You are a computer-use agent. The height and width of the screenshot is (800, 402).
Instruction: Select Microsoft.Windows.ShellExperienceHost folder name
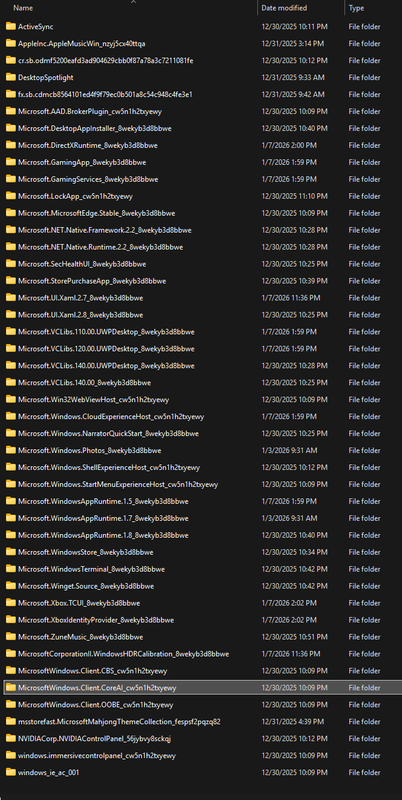[x=109, y=467]
